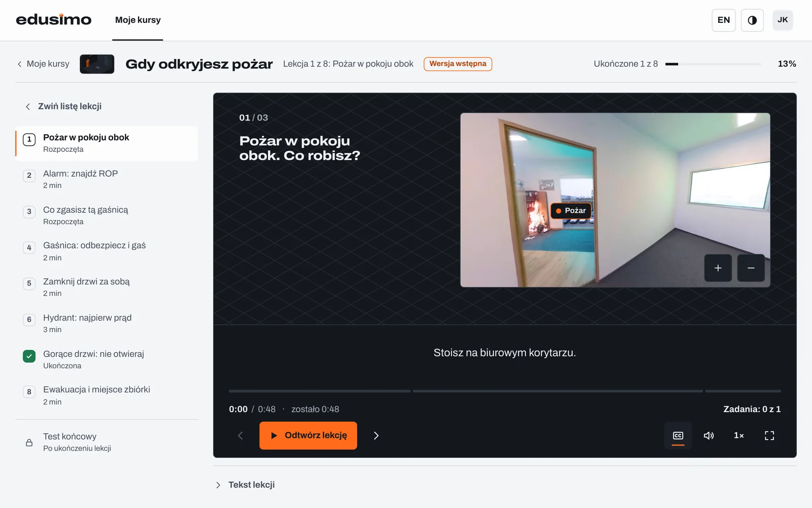
Task: Collapse the lesson list (Zwiń listę lekcji)
Action: (63, 106)
